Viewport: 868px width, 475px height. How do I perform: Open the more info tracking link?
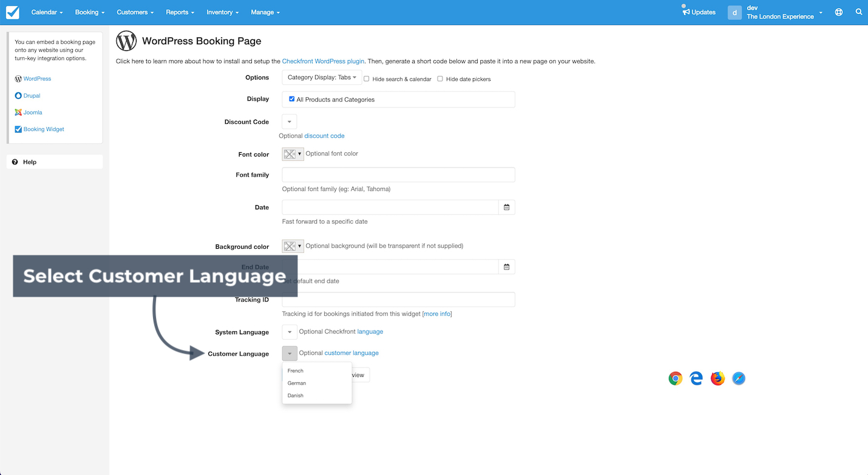click(x=437, y=314)
